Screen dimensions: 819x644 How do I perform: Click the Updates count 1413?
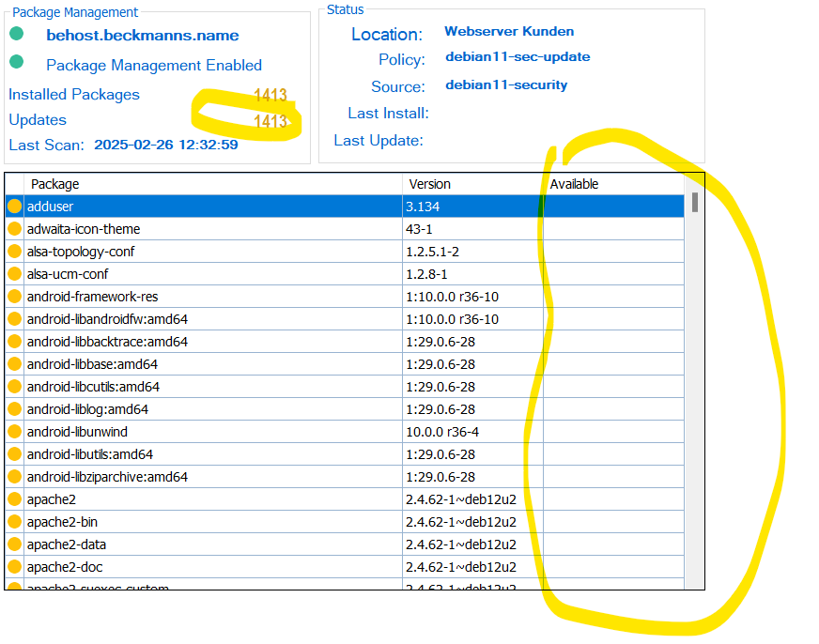click(270, 121)
